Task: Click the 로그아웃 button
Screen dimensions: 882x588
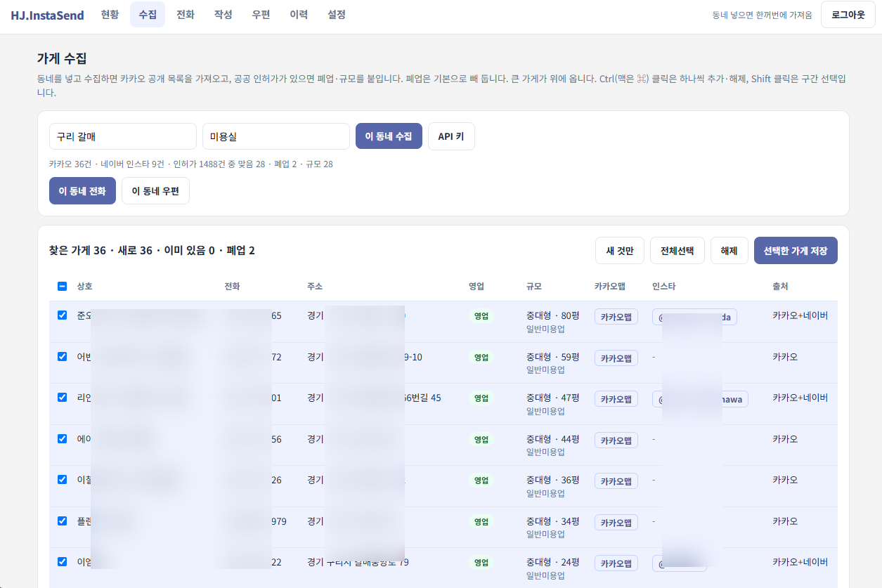Action: pos(848,15)
